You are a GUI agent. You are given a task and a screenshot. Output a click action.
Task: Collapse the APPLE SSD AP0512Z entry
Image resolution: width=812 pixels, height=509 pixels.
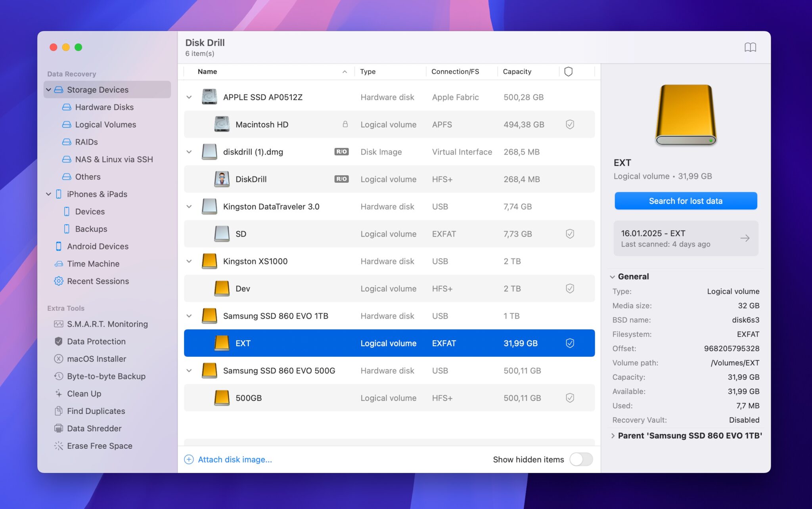tap(189, 97)
